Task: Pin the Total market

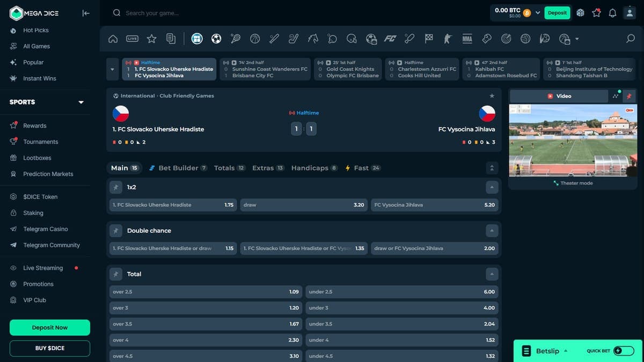Action: (115, 274)
